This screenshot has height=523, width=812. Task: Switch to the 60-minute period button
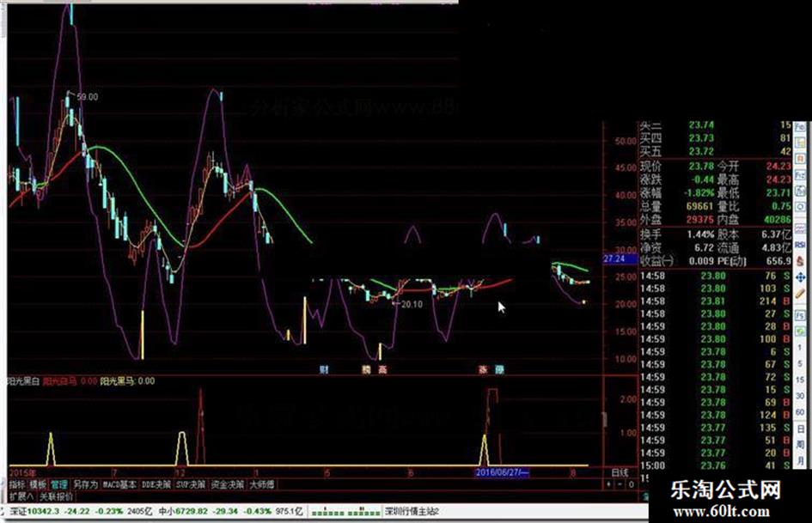click(800, 411)
